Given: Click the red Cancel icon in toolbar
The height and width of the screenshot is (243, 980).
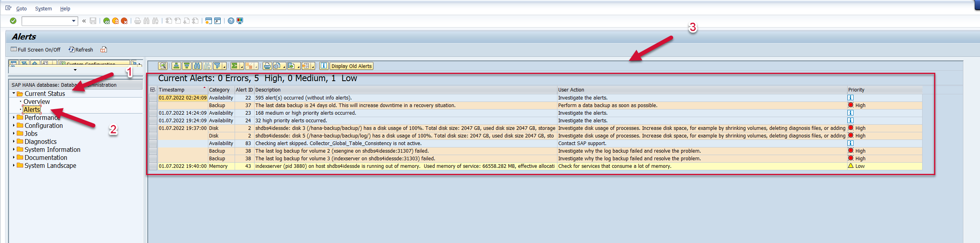Looking at the screenshot, I should tap(124, 21).
